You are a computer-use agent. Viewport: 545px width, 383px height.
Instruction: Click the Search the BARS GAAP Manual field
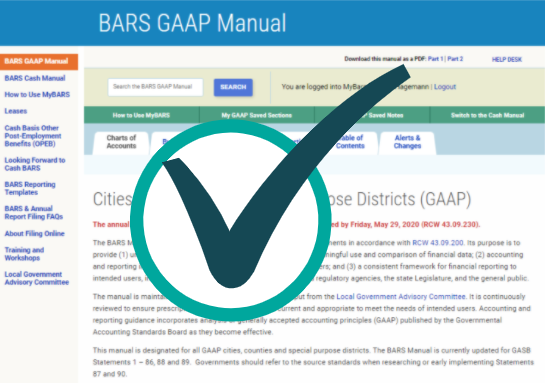point(155,87)
